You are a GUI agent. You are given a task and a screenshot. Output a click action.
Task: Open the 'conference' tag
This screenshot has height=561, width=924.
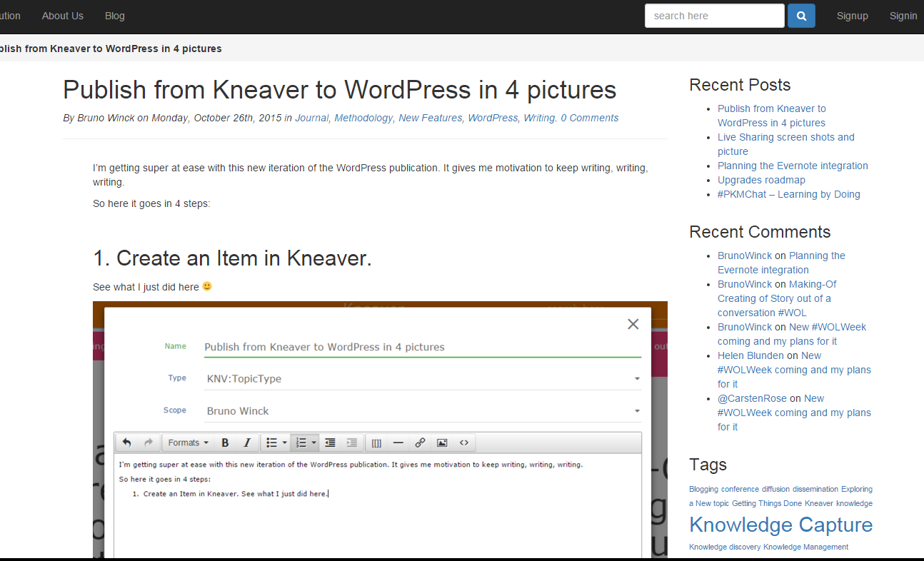coord(740,489)
